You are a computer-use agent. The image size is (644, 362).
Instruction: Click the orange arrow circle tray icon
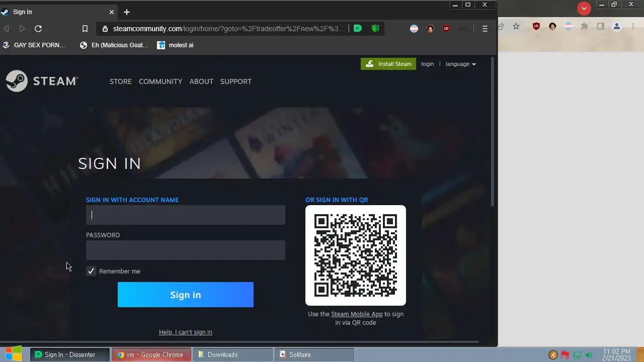pos(553,355)
